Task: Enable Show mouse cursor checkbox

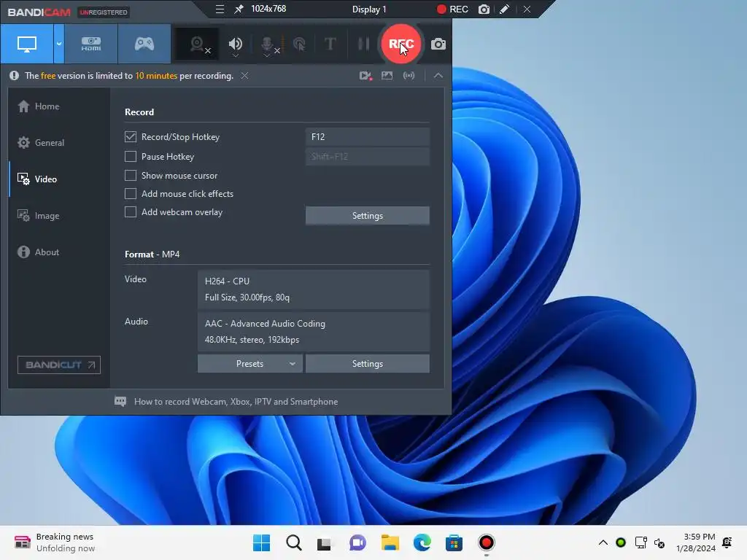Action: 131,175
